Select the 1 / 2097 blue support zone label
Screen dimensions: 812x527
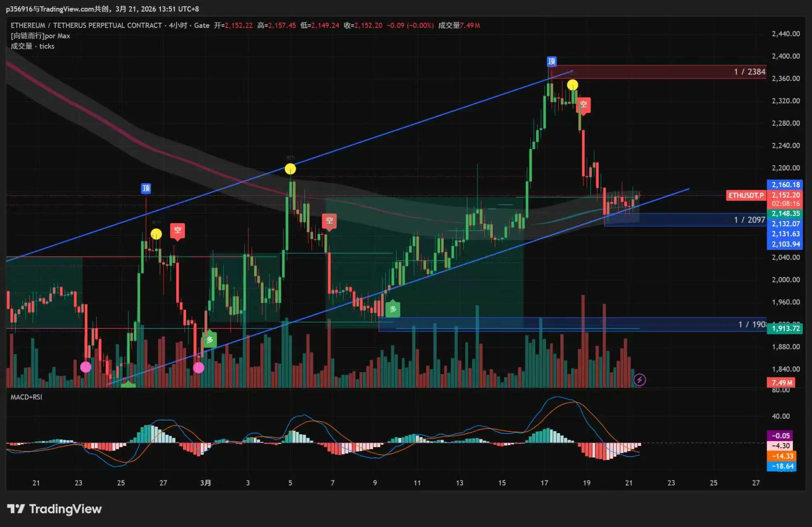pos(749,220)
